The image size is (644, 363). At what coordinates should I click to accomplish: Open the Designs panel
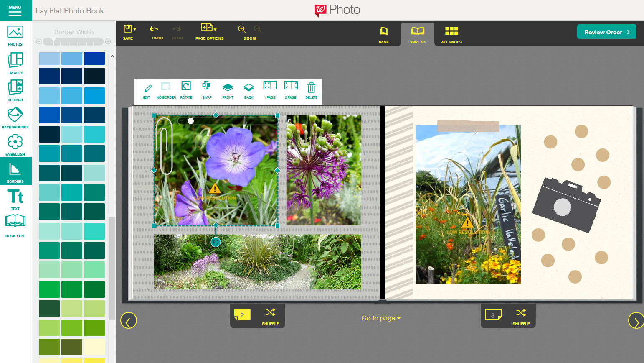click(15, 90)
